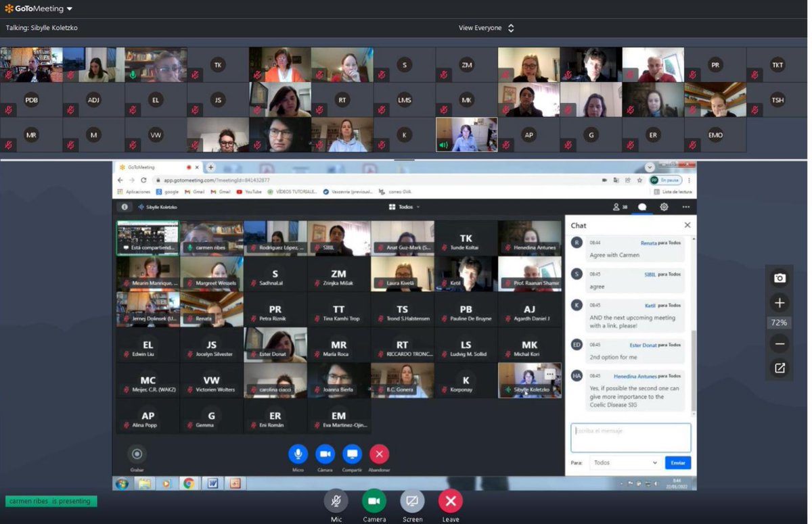The height and width of the screenshot is (524, 812).
Task: Click the blue Enviar button
Action: pyautogui.click(x=678, y=462)
